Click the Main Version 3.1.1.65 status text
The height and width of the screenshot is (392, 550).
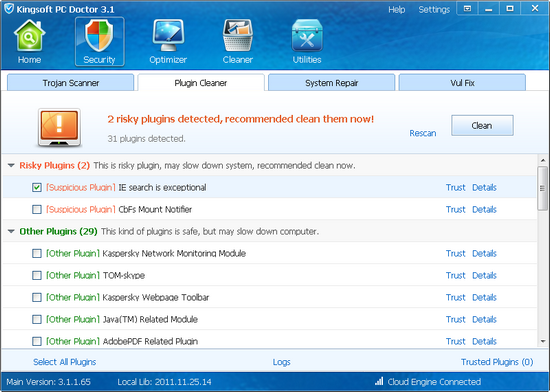pyautogui.click(x=48, y=381)
